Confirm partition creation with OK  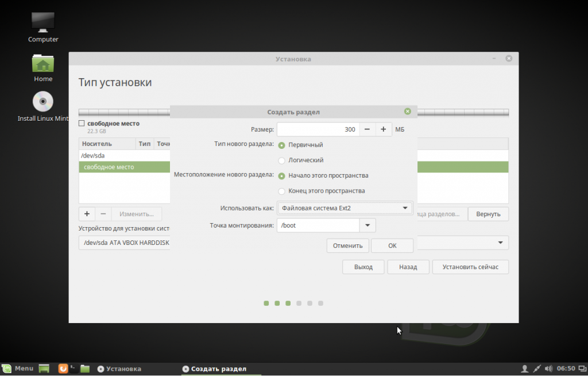pos(392,245)
